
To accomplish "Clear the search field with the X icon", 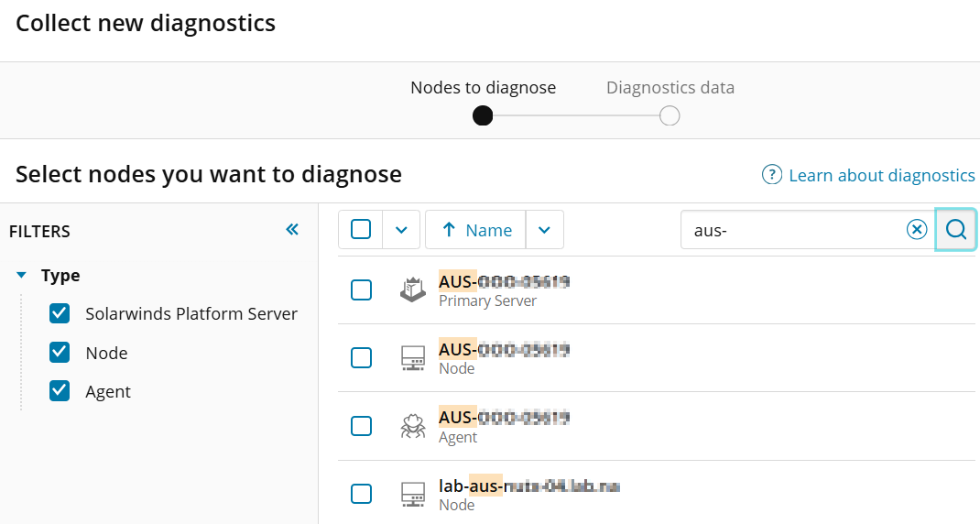I will (x=916, y=230).
